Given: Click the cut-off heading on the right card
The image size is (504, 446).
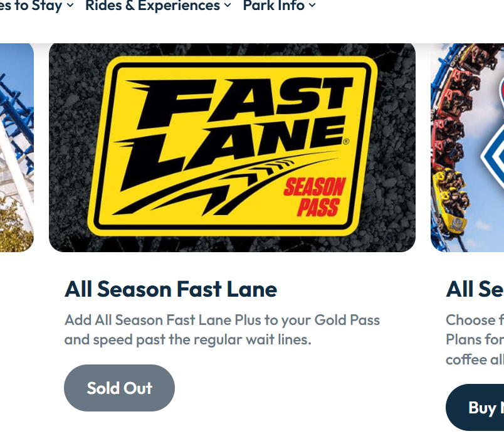Looking at the screenshot, I should 475,289.
